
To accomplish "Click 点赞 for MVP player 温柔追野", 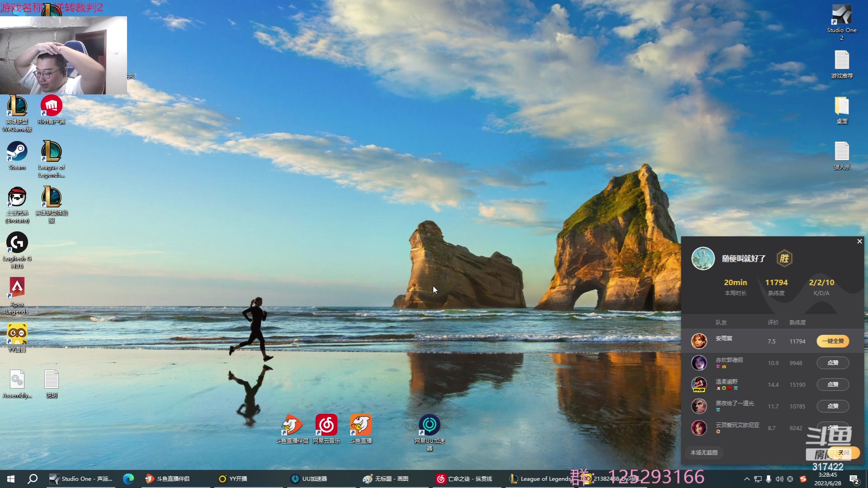I will 833,385.
